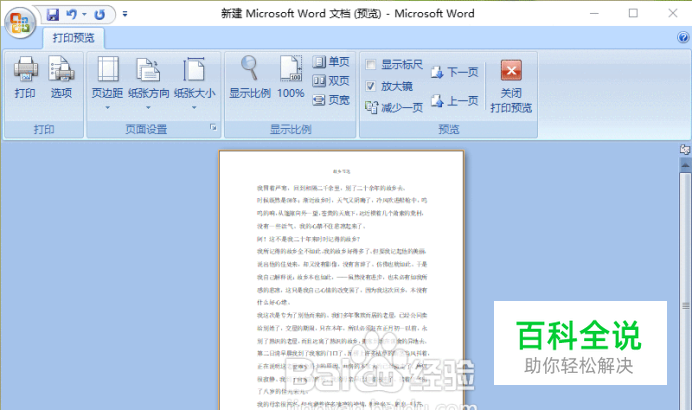Click the ruler toggle above scrollbar
This screenshot has height=410, width=692.
(685, 150)
